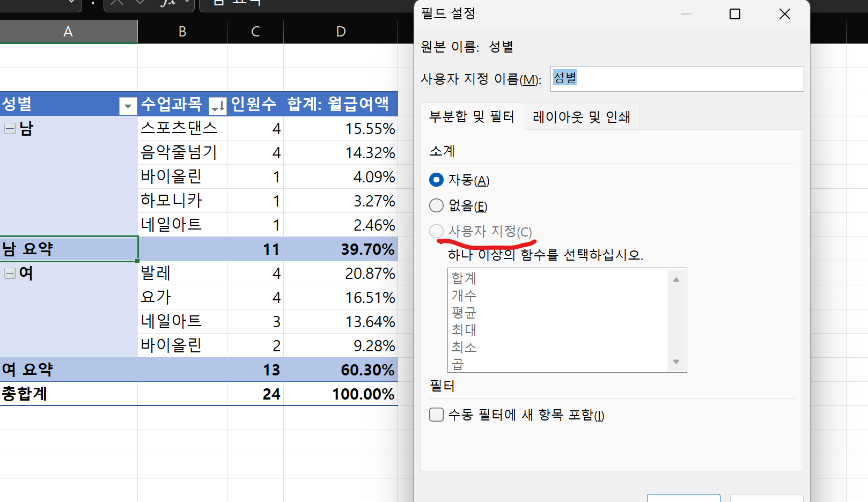Collapse the 남 group in pivot table
The height and width of the screenshot is (502, 868).
pos(10,128)
